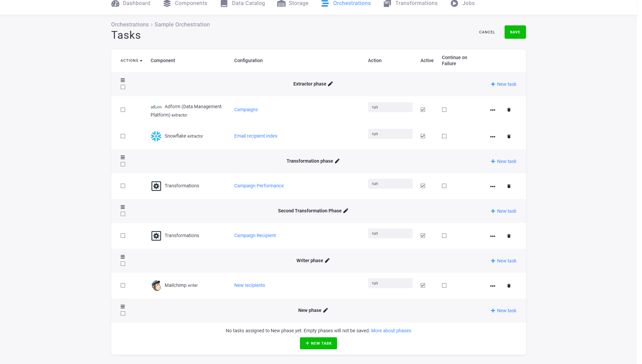The width and height of the screenshot is (642, 364).
Task: Edit the Writer phase name
Action: tap(327, 260)
